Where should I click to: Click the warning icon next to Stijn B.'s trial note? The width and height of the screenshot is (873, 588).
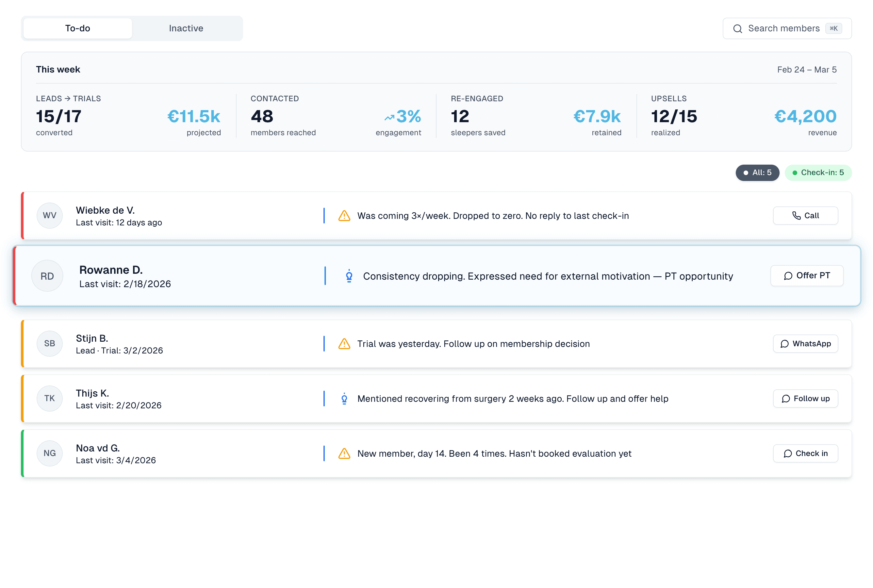pos(344,344)
